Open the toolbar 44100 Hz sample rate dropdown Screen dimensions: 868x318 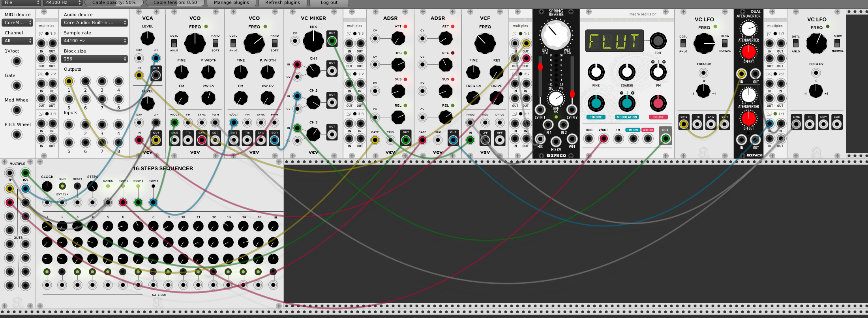point(62,3)
